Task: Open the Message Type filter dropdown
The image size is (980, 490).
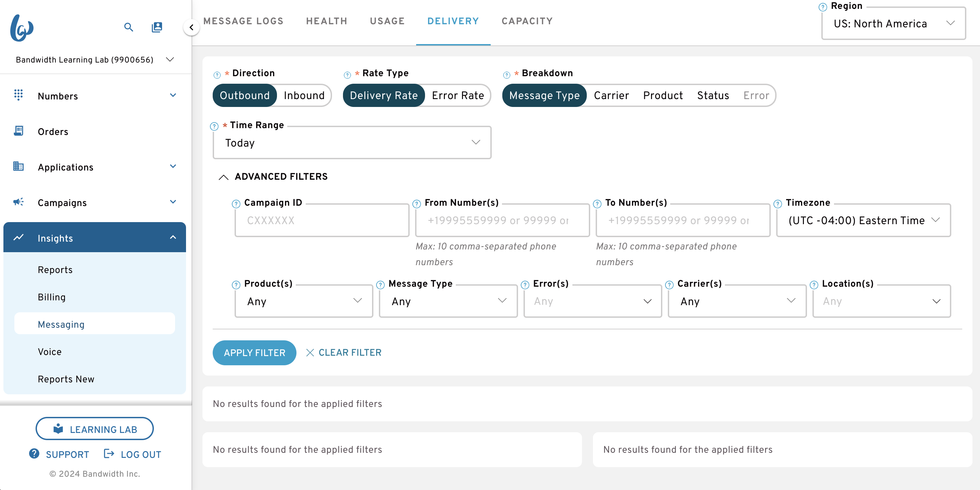Action: [448, 301]
